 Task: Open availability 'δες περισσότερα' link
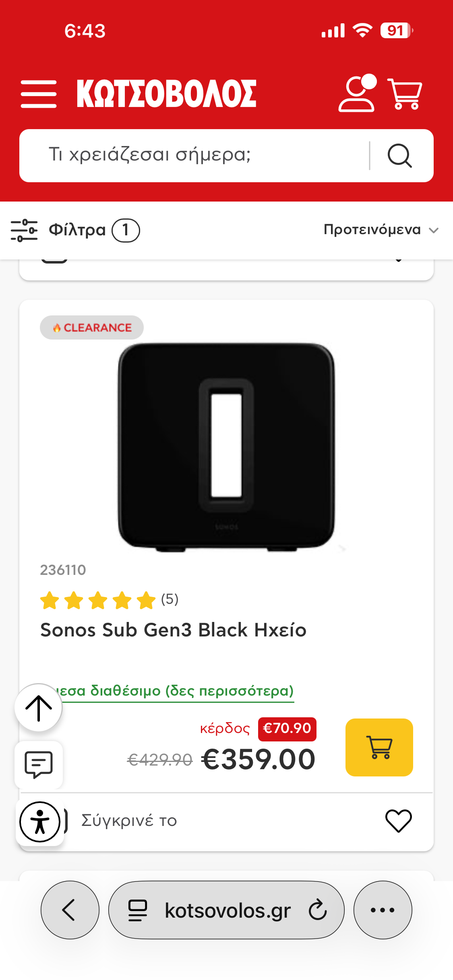pyautogui.click(x=177, y=691)
